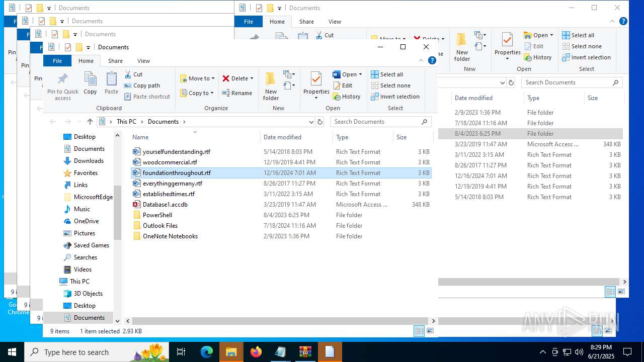The height and width of the screenshot is (362, 644).
Task: Click Windows Start button
Action: click(x=12, y=352)
